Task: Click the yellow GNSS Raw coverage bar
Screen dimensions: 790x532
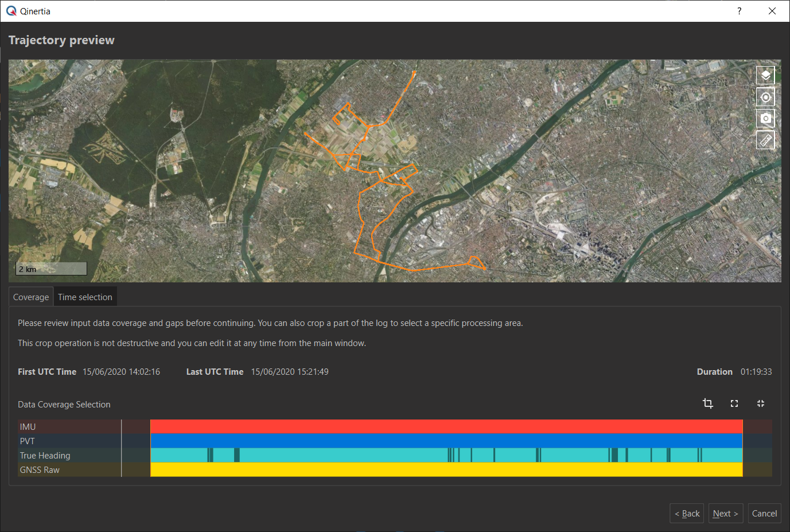Action: click(x=446, y=469)
